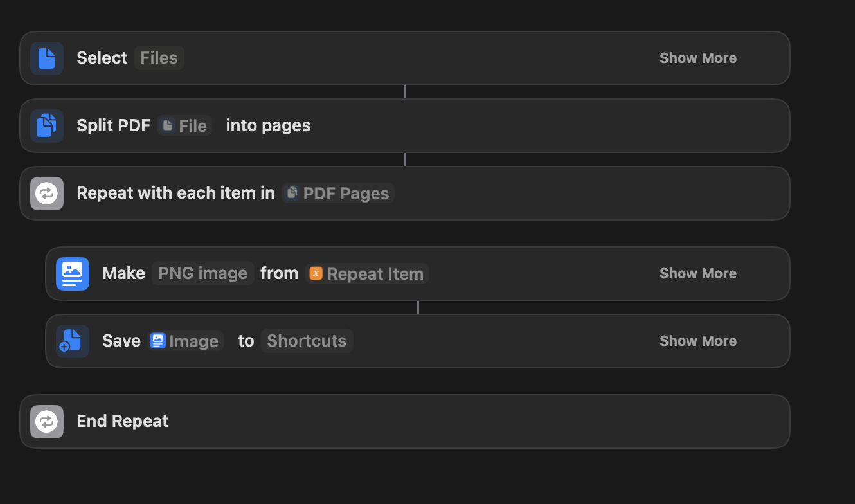Image resolution: width=855 pixels, height=504 pixels.
Task: Select the End Repeat action block
Action: 405,421
